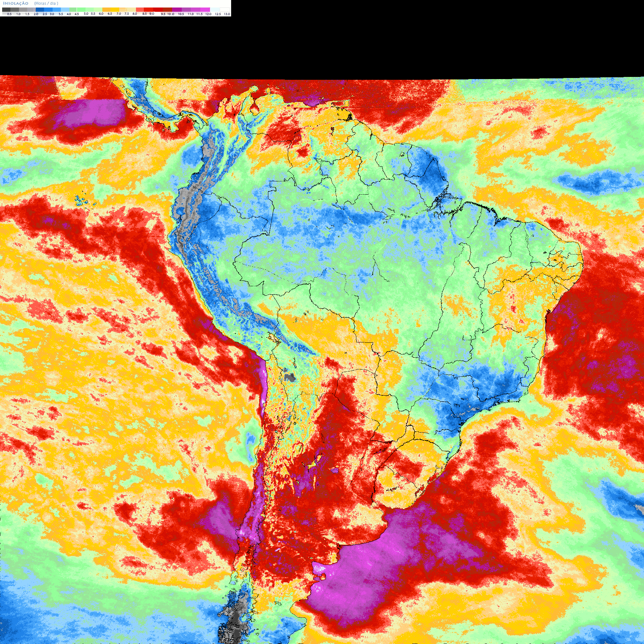Screen dimensions: 644x644
Task: Click the 2.0 legend value
Action: pos(36,14)
